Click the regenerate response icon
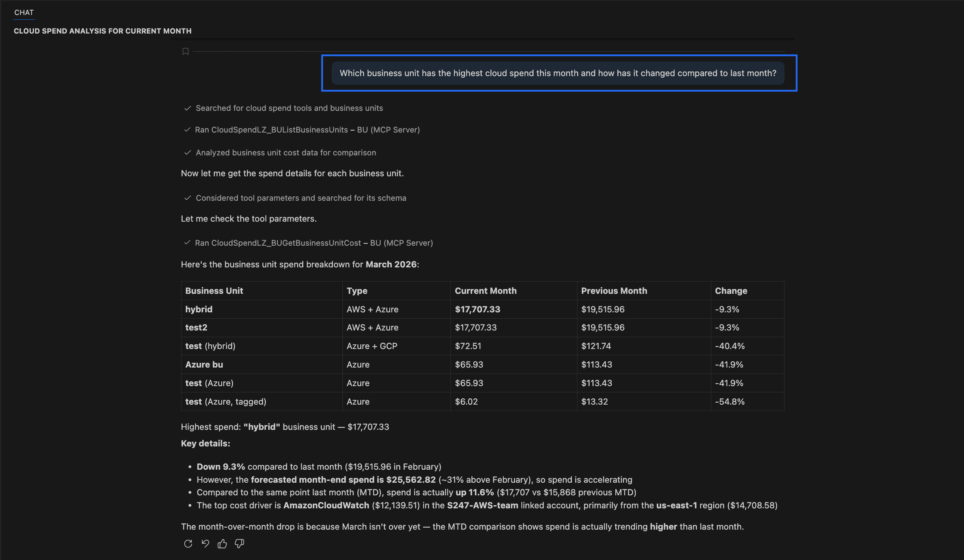This screenshot has height=560, width=964. [x=189, y=543]
